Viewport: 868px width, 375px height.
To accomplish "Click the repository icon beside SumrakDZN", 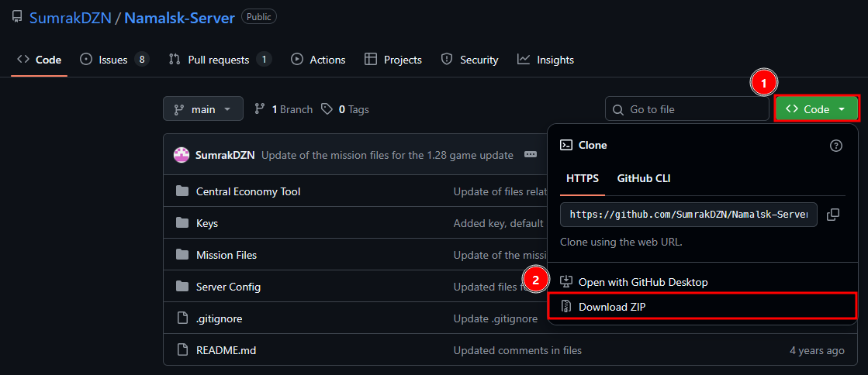I will (x=17, y=17).
